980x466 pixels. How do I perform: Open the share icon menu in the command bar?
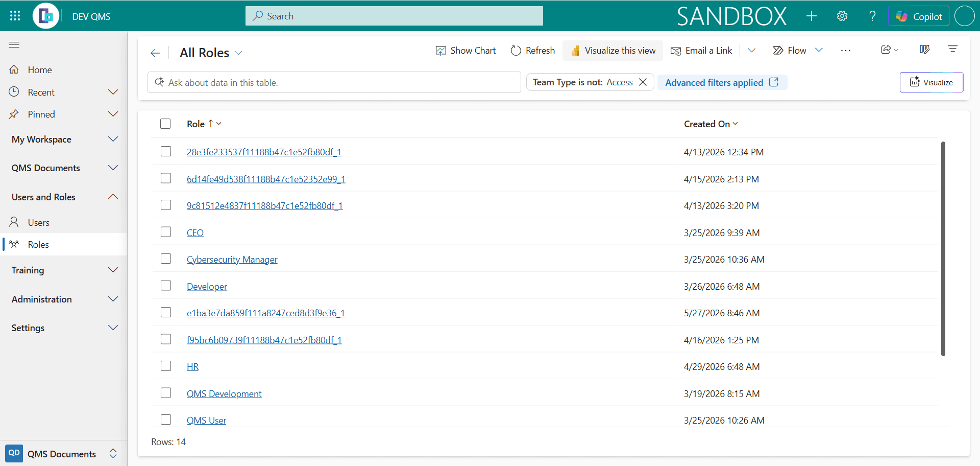(x=889, y=50)
